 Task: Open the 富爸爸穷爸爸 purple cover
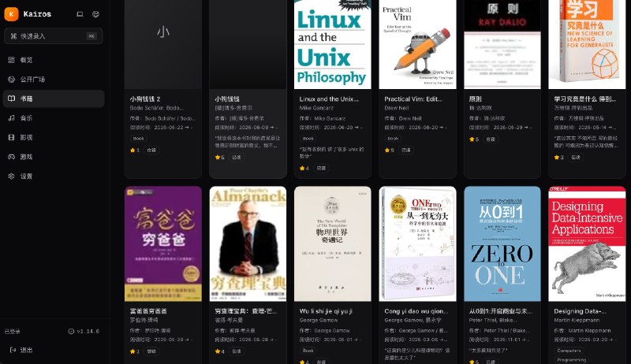click(163, 243)
